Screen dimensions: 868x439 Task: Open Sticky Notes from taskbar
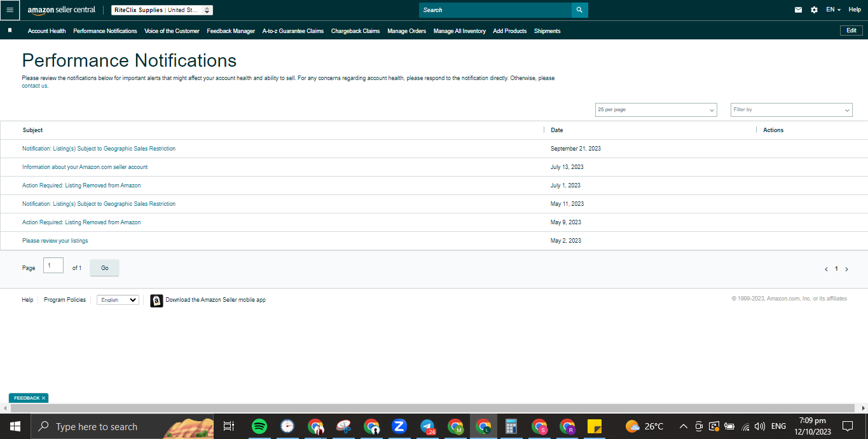coord(595,426)
